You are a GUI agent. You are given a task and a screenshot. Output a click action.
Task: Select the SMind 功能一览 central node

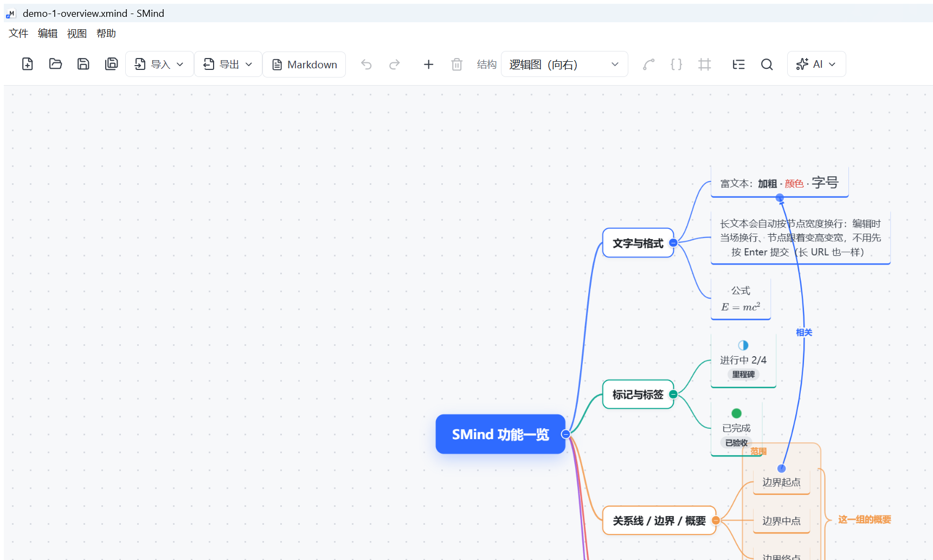(x=500, y=434)
